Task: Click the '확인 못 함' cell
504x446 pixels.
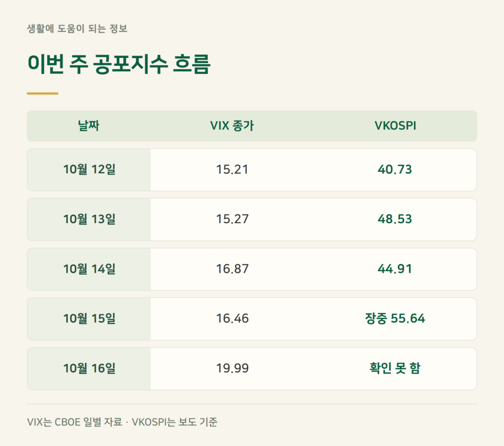Action: (x=395, y=369)
